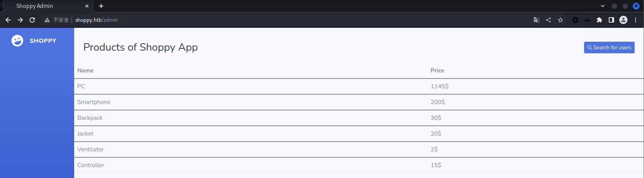Screen dimensions: 644x178
Task: Click the Smartphone product row
Action: tap(359, 102)
